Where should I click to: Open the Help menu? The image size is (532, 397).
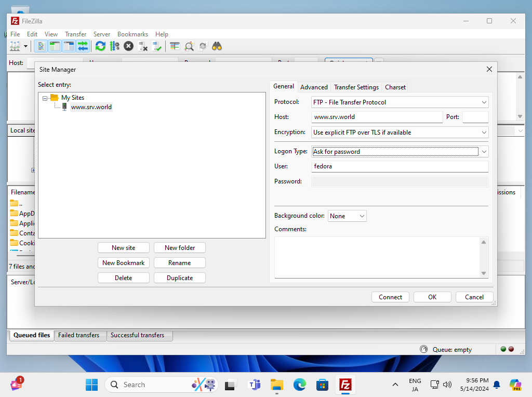click(162, 34)
